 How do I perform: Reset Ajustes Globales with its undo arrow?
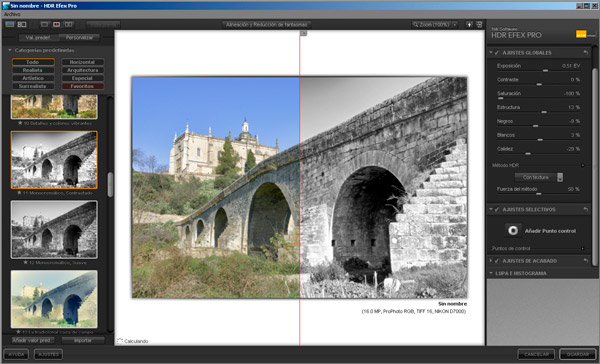[585, 52]
